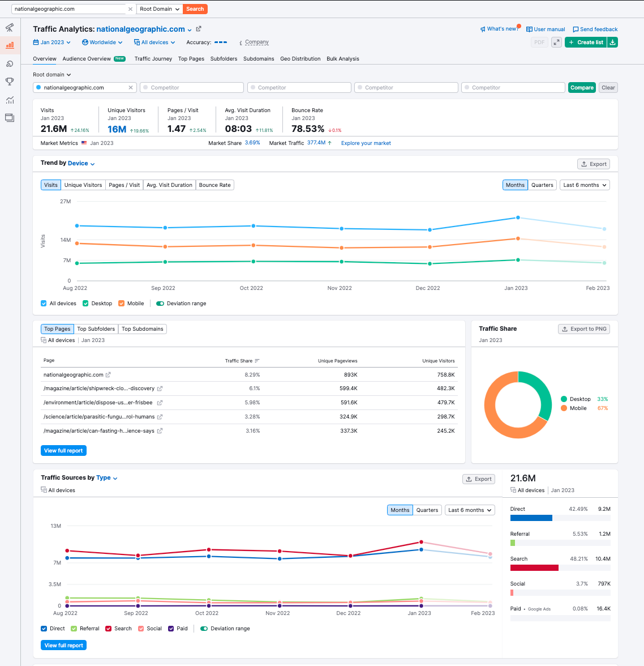The height and width of the screenshot is (666, 644).
Task: Download the list via the download icon
Action: (612, 42)
